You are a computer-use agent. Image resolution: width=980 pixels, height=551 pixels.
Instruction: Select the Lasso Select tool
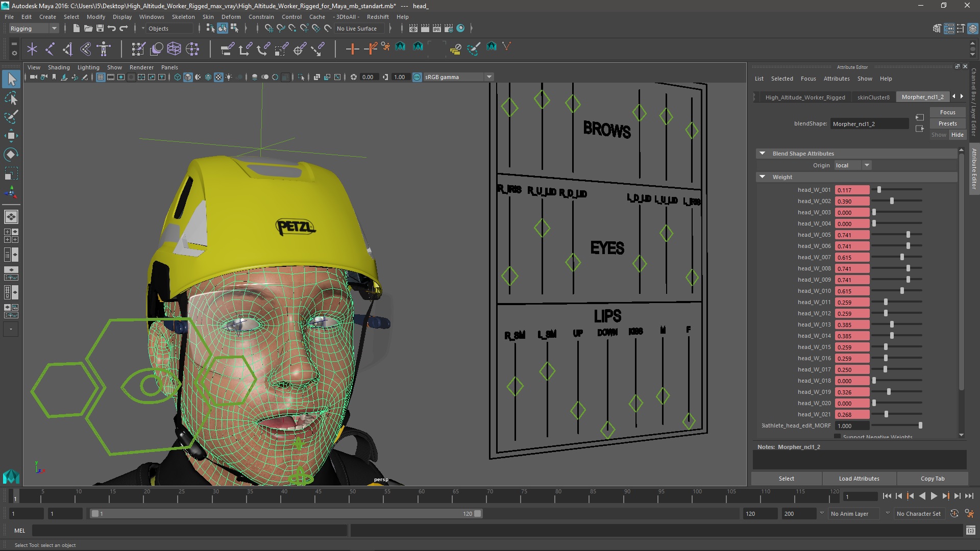tap(11, 98)
